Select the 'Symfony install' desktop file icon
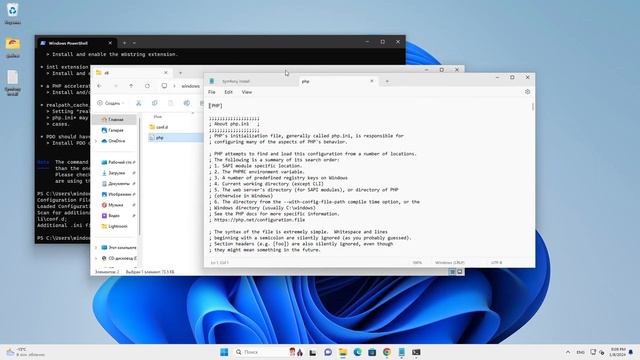The image size is (640, 360). coord(12,83)
